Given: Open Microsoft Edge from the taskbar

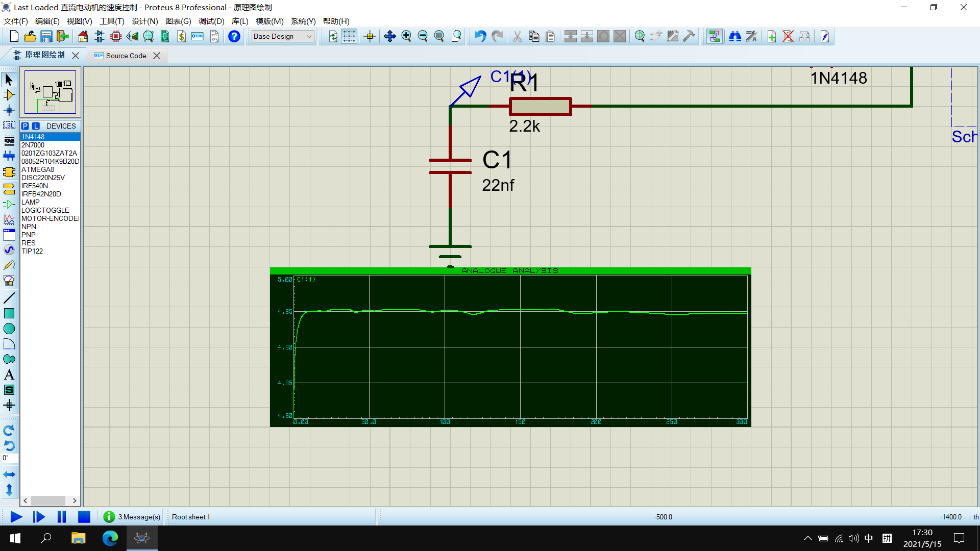Looking at the screenshot, I should (x=110, y=538).
